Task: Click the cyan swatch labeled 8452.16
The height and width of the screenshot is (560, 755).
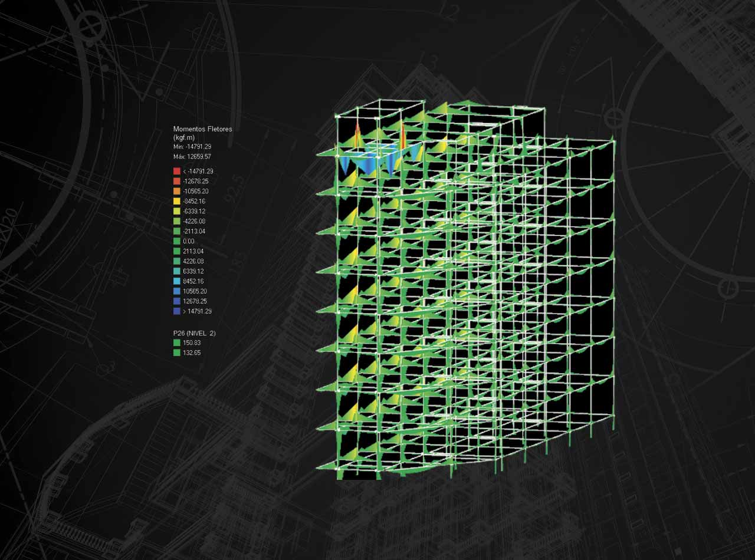Action: tap(176, 281)
